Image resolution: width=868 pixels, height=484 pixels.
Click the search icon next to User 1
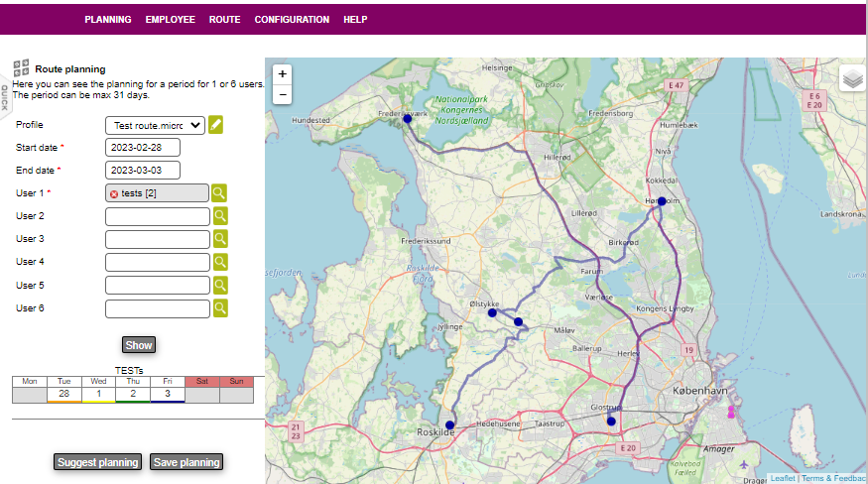(x=219, y=193)
